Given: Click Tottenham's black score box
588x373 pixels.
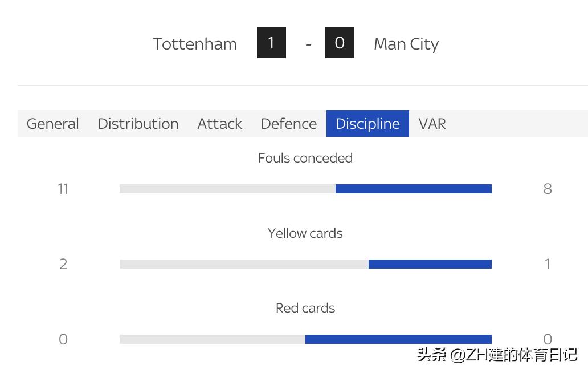Looking at the screenshot, I should (x=271, y=43).
